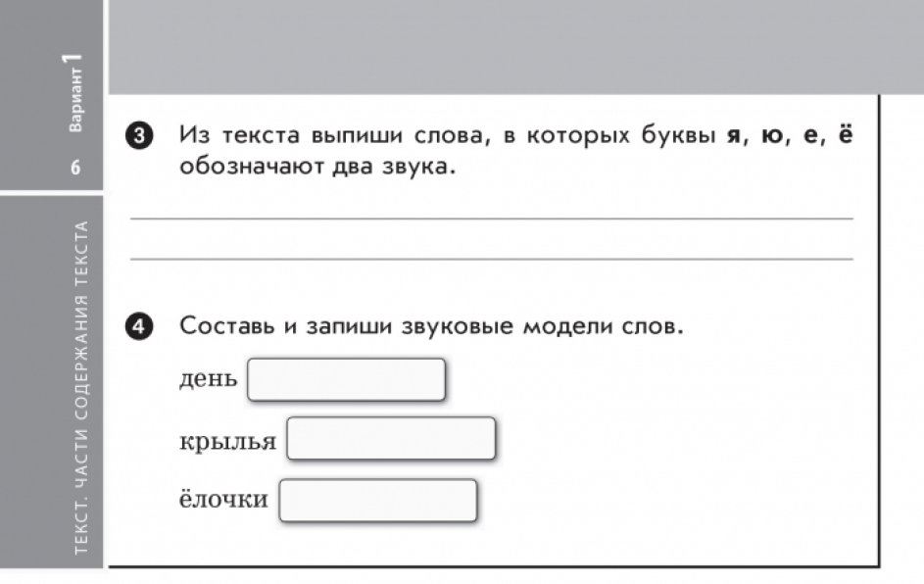This screenshot has height=584, width=924.
Task: Click the gray header banner at top
Action: [x=516, y=47]
